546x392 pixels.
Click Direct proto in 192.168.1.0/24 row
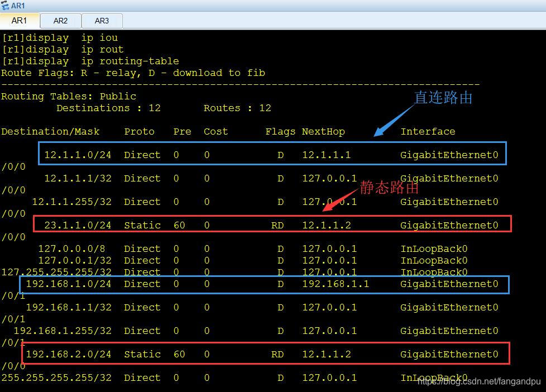pos(142,284)
